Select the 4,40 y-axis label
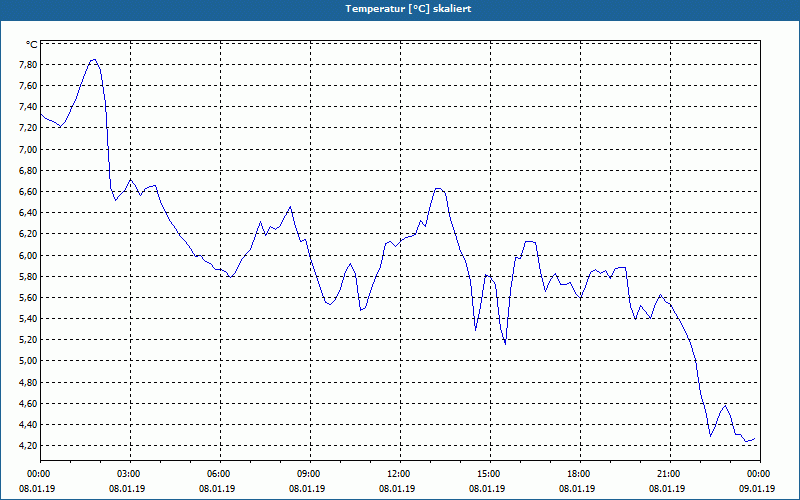 pyautogui.click(x=28, y=424)
